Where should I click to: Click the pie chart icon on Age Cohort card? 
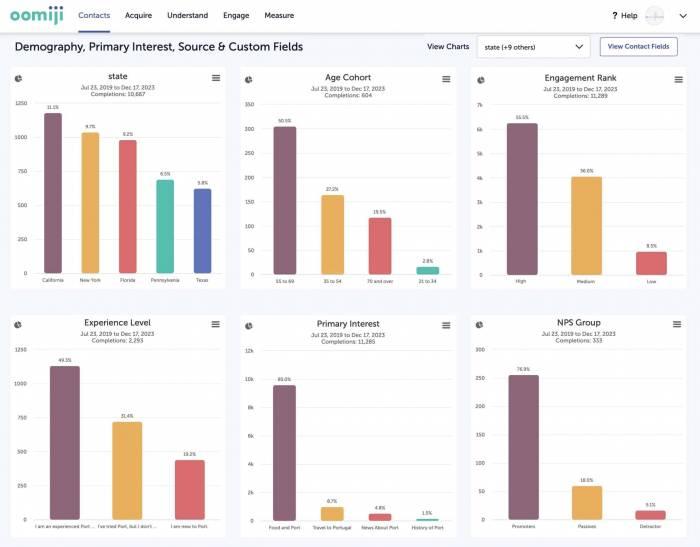point(247,78)
